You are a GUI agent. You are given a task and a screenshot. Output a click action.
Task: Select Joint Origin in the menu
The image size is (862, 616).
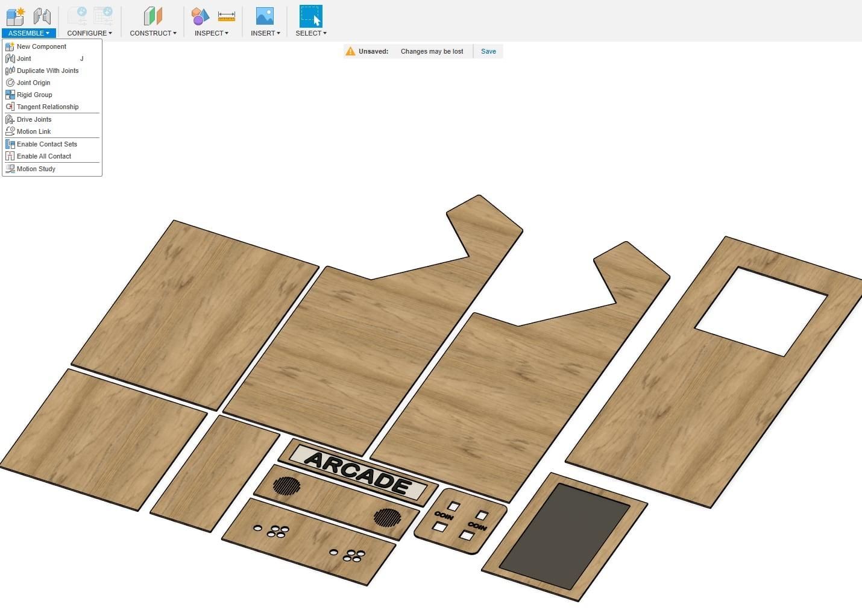point(52,83)
